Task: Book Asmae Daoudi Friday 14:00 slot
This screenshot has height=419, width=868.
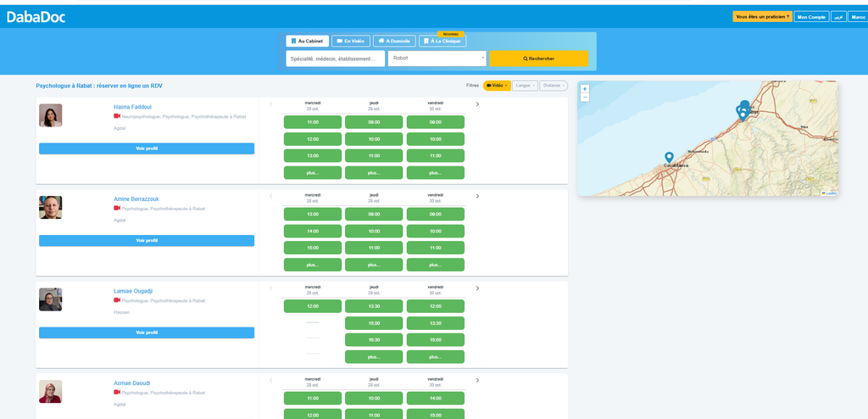Action: (x=436, y=399)
